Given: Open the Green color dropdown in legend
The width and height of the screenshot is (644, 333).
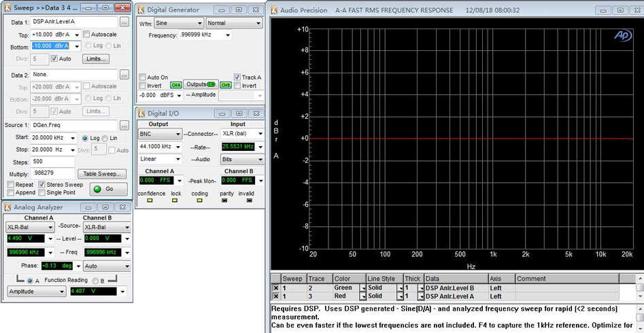Looking at the screenshot, I should pos(363,288).
